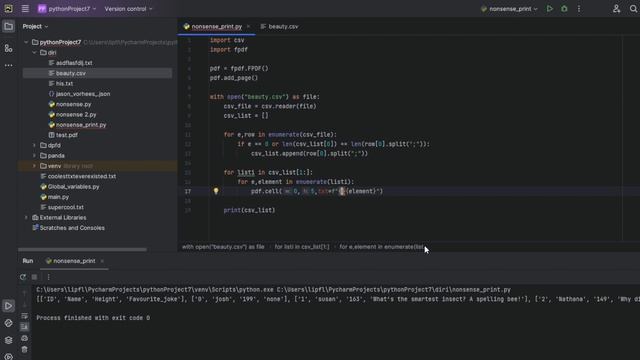
Task: Expand External Libraries node
Action: tap(26, 218)
